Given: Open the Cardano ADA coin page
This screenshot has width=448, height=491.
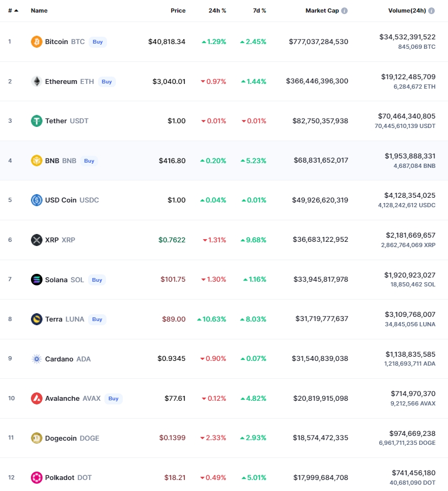Looking at the screenshot, I should click(60, 359).
